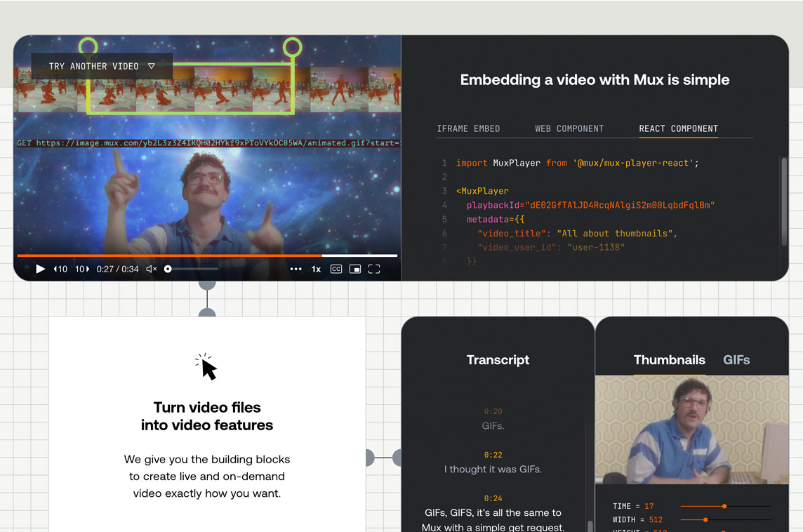
Task: Skip forward 10 seconds in video
Action: 82,269
